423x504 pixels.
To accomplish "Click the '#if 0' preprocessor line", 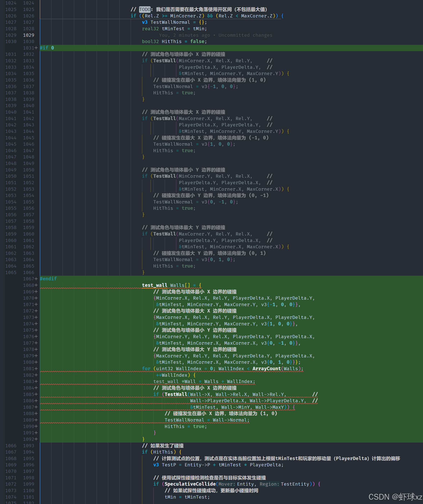I will pos(47,48).
